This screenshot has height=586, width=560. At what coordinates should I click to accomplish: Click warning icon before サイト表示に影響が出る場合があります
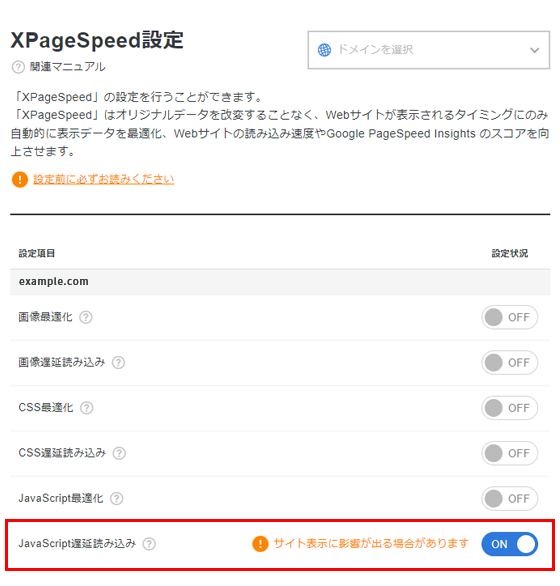260,544
